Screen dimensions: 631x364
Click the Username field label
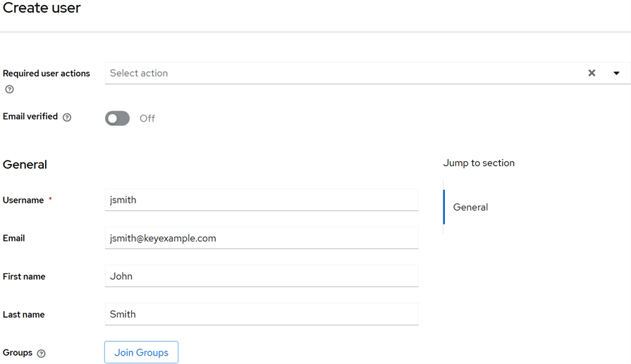23,200
